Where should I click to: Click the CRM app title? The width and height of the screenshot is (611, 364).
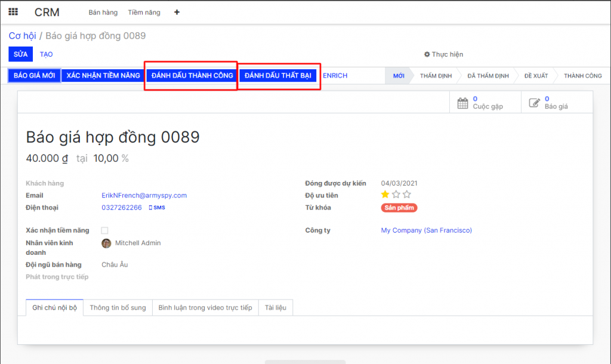tap(47, 13)
